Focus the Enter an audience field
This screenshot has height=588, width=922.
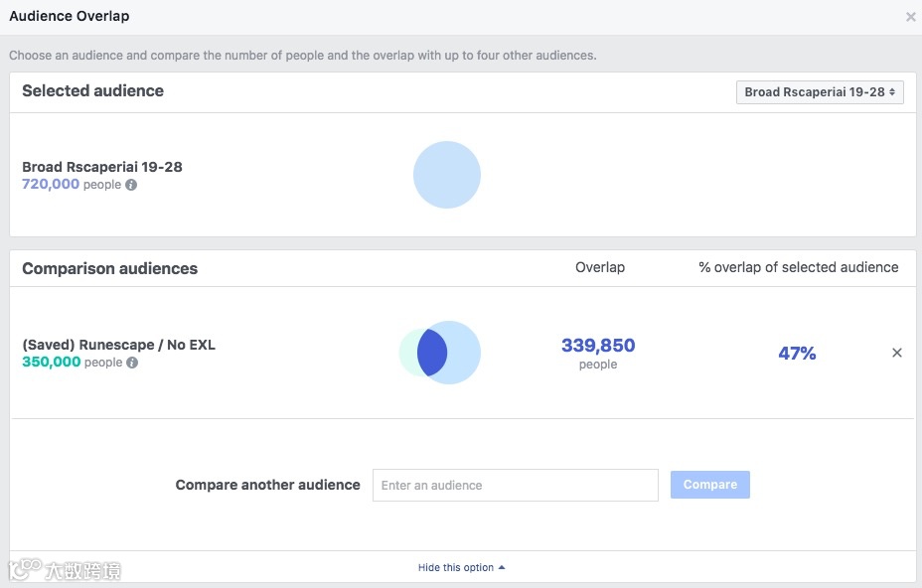tap(515, 485)
